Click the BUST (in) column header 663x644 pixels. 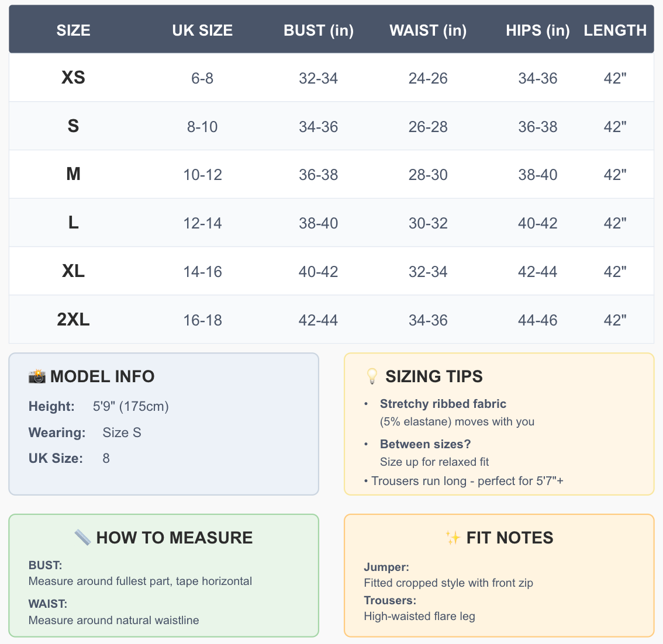pyautogui.click(x=319, y=30)
